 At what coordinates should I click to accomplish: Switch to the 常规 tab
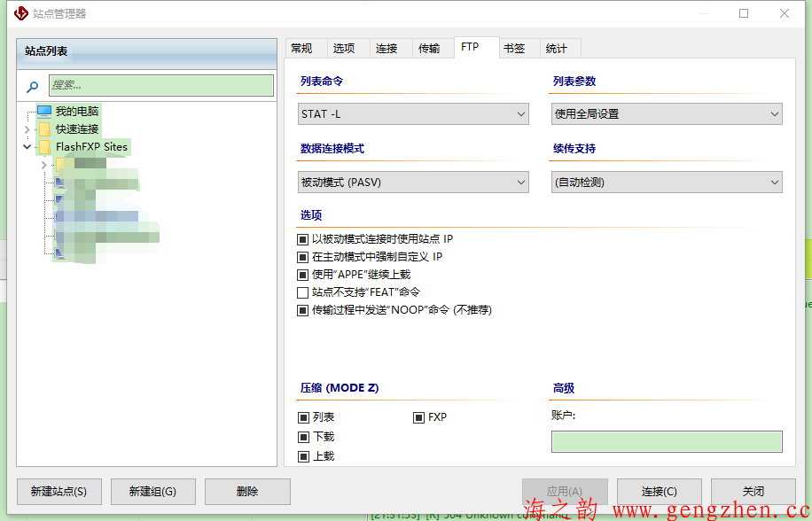click(x=301, y=49)
